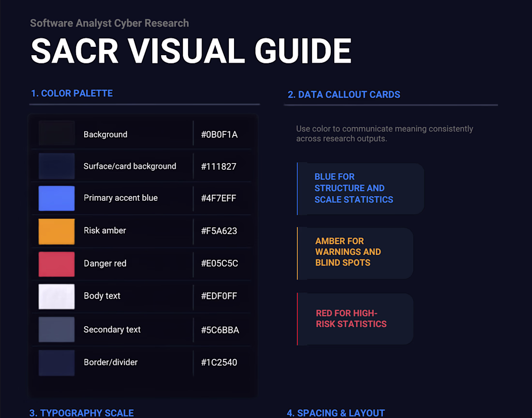Select the hex value #111827
The image size is (532, 418).
point(219,166)
